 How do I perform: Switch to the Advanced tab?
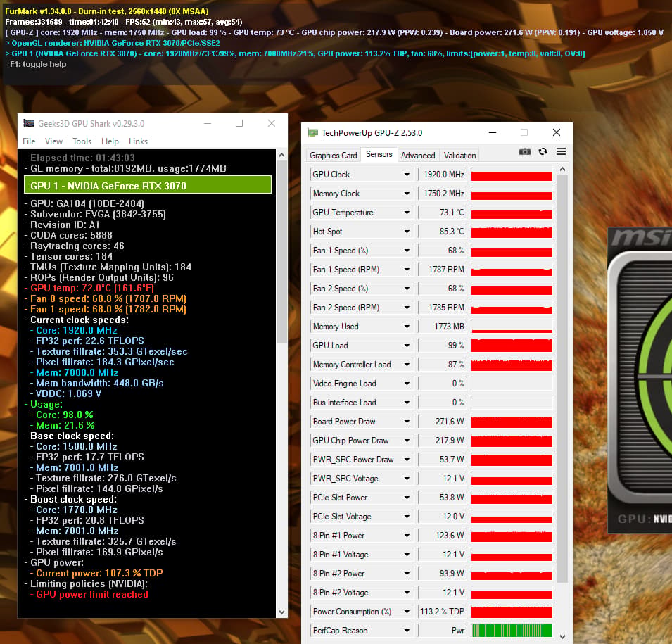click(x=418, y=156)
